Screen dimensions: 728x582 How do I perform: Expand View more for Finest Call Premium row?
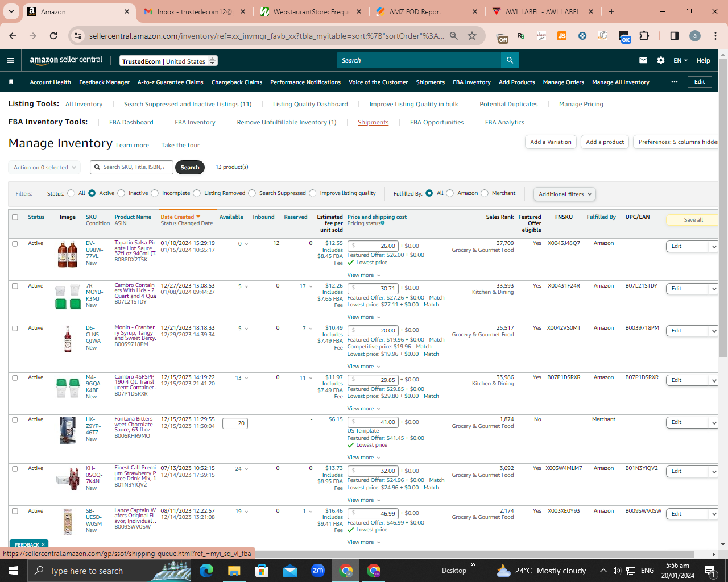point(364,500)
